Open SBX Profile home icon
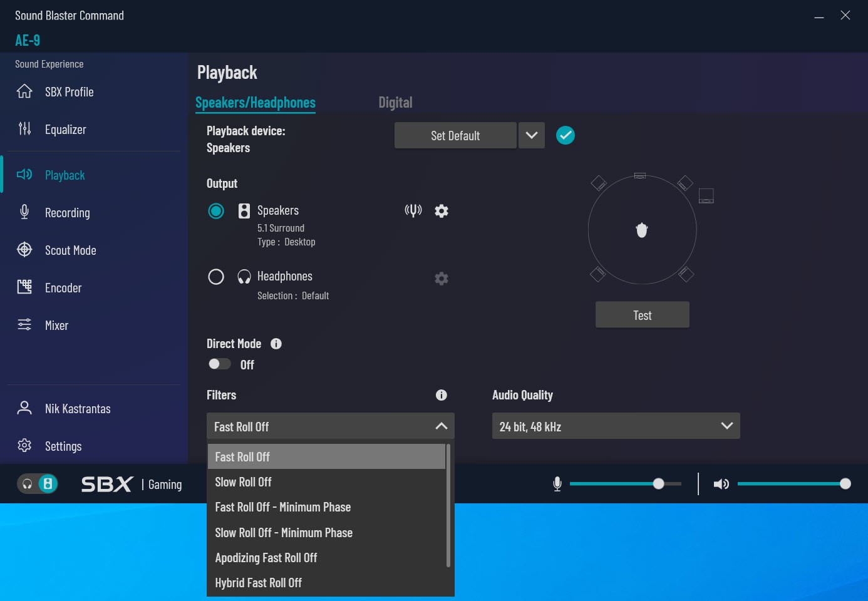The image size is (868, 601). click(x=24, y=91)
